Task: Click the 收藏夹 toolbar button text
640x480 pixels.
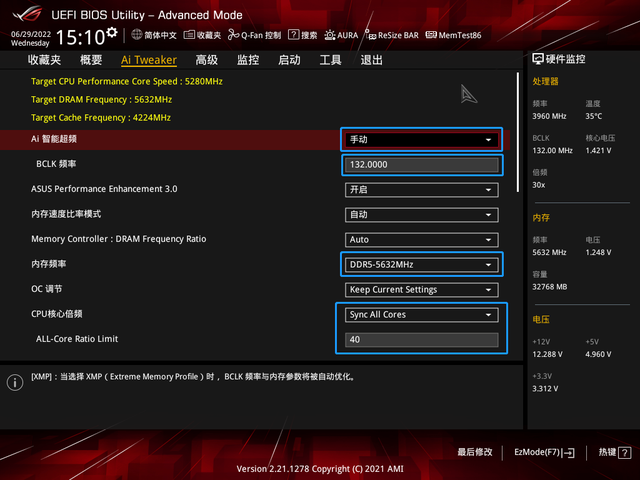Action: click(209, 35)
